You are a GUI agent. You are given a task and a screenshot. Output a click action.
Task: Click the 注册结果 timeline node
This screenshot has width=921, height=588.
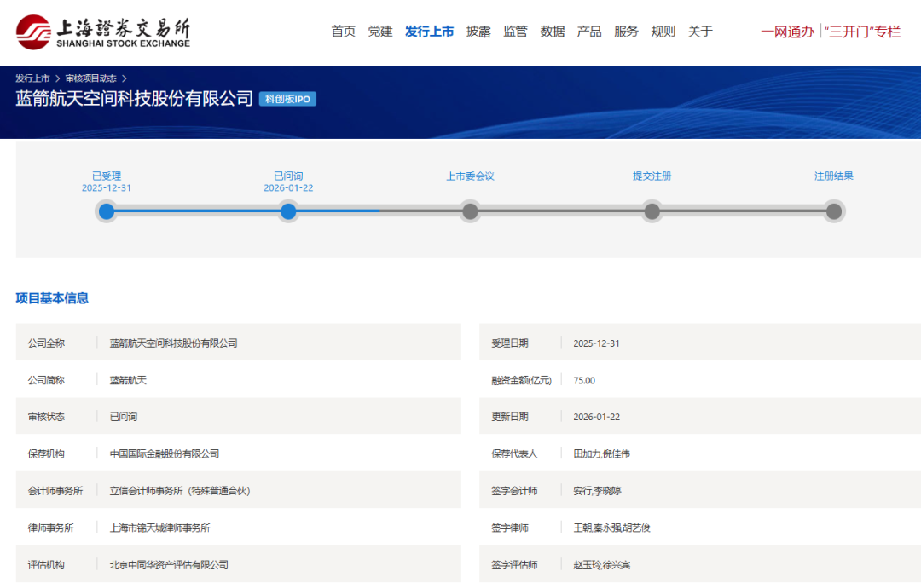(833, 210)
